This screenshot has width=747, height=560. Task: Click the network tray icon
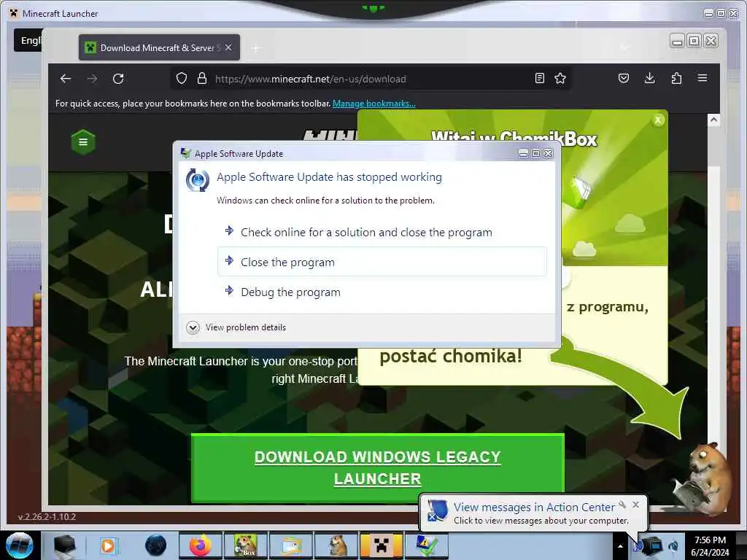tap(652, 545)
